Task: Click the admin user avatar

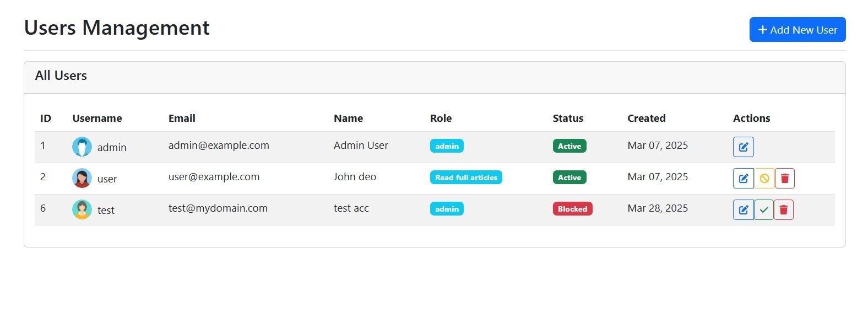Action: pyautogui.click(x=82, y=147)
